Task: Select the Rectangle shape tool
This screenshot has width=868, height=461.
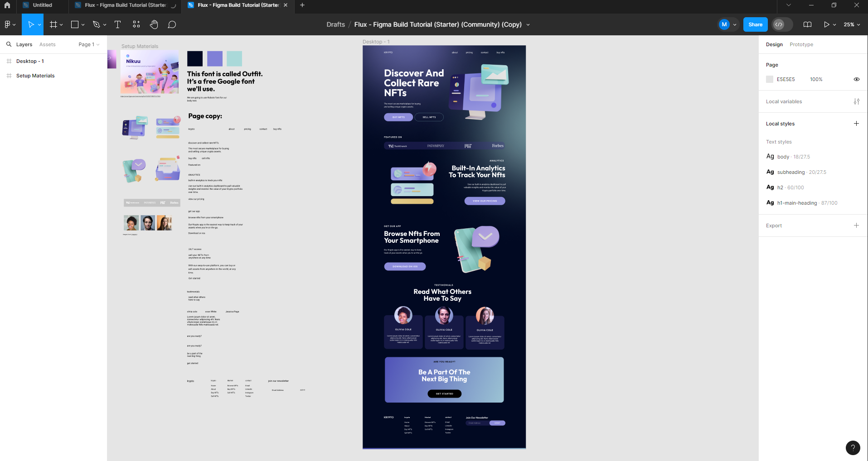Action: point(75,24)
